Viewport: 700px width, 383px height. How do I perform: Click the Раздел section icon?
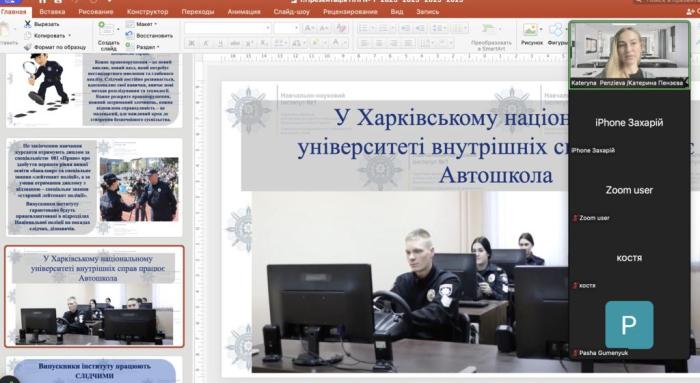click(x=129, y=46)
